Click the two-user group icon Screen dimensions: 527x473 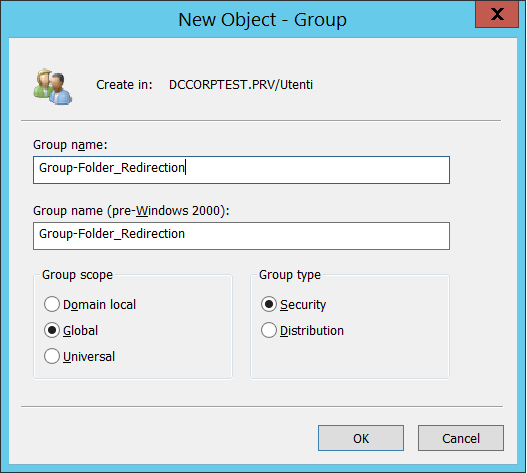(52, 87)
